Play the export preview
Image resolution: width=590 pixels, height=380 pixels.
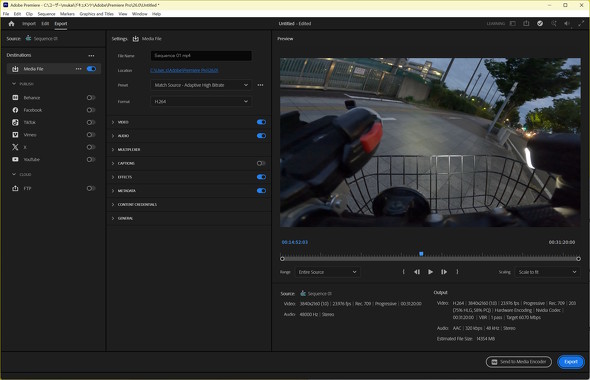(x=430, y=272)
